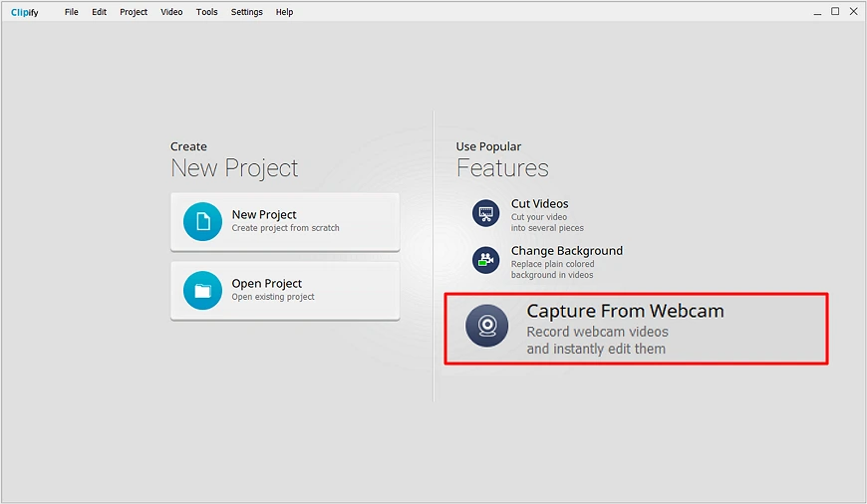
Task: Open the Help menu
Action: [284, 12]
